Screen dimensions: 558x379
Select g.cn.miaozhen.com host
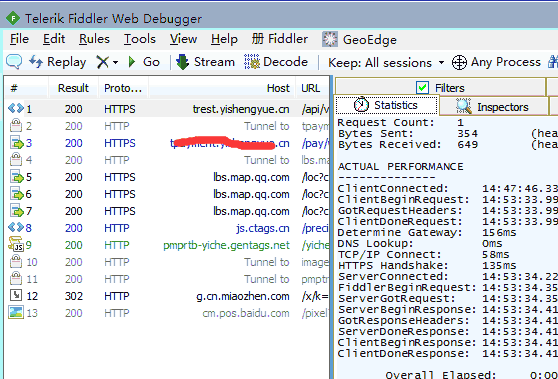[243, 296]
